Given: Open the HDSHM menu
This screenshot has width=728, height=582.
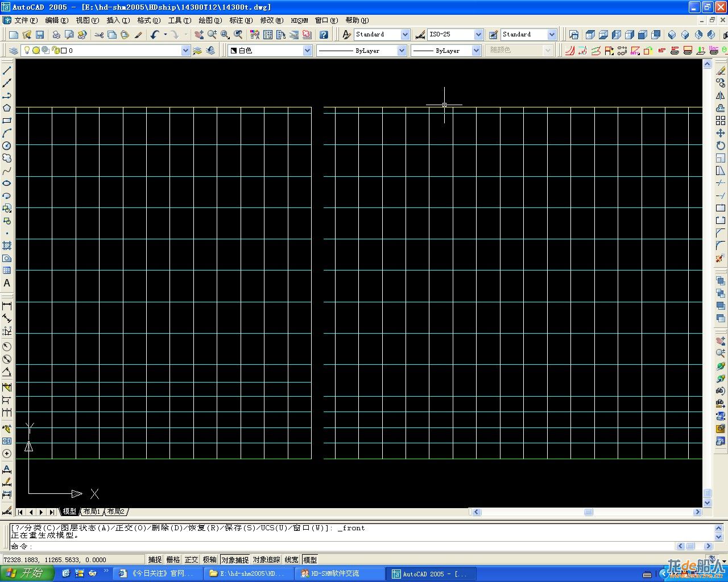Looking at the screenshot, I should pos(299,20).
